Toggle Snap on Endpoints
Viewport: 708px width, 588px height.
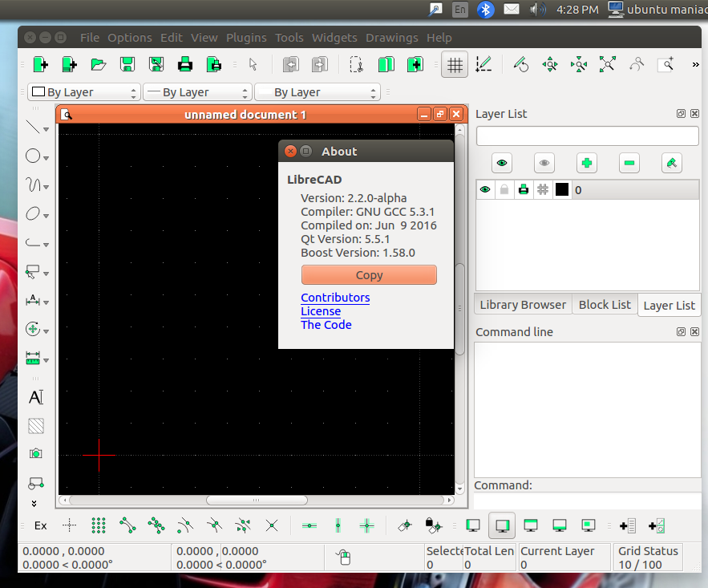[x=127, y=525]
